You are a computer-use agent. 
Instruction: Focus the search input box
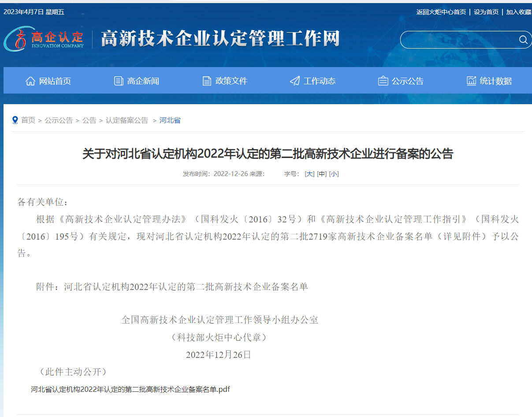pyautogui.click(x=458, y=40)
